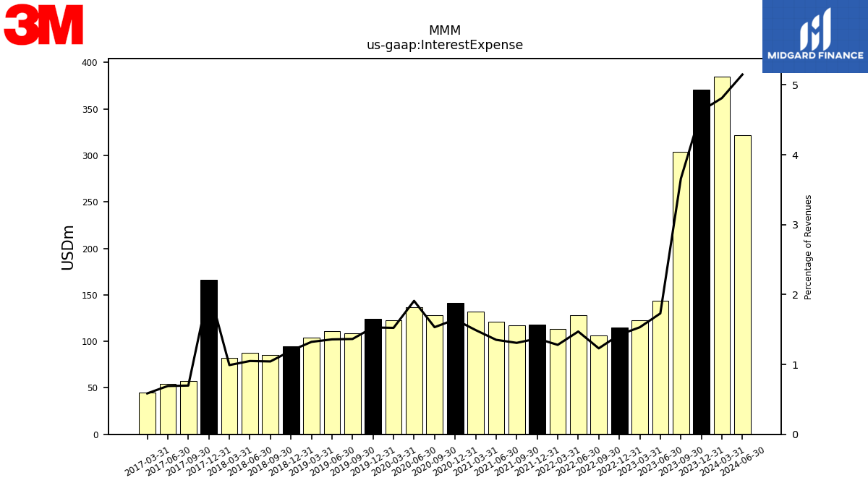Click the black bar for 2020-12-31

click(x=455, y=369)
